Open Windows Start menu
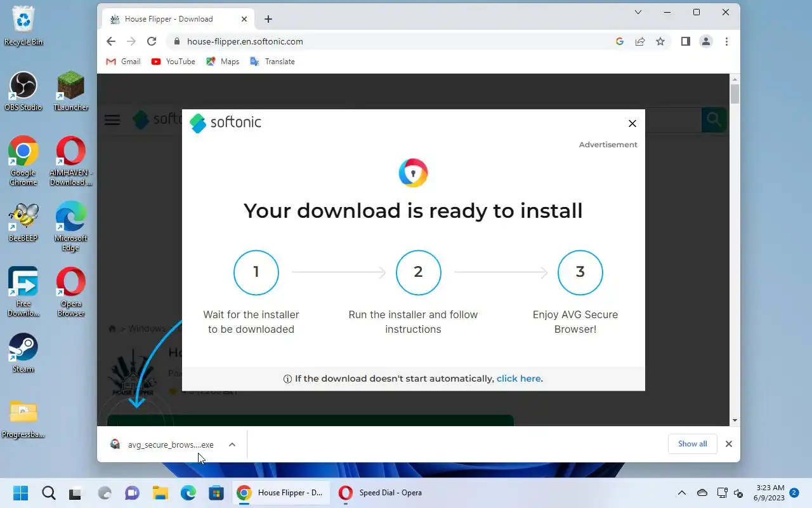This screenshot has width=812, height=508. pyautogui.click(x=21, y=493)
